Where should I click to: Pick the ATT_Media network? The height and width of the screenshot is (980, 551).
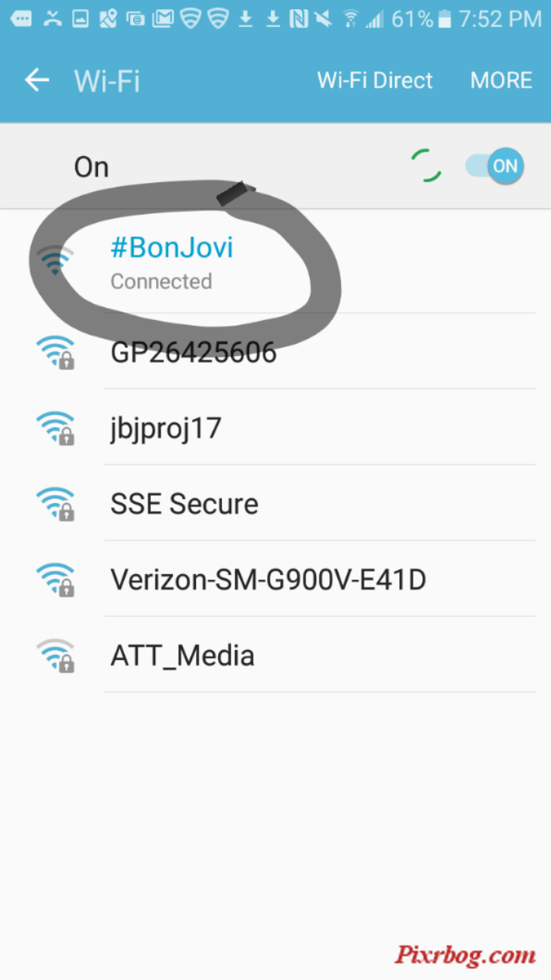pos(275,655)
